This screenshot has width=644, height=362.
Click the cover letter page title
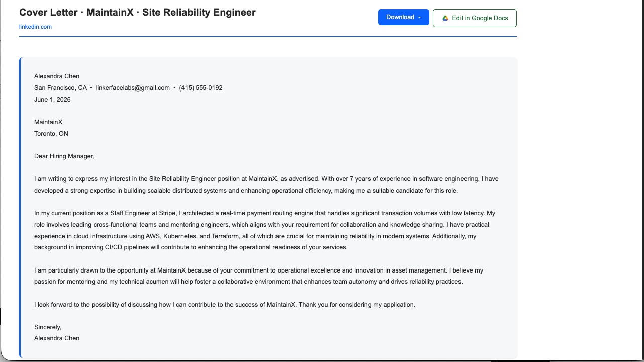(x=137, y=12)
